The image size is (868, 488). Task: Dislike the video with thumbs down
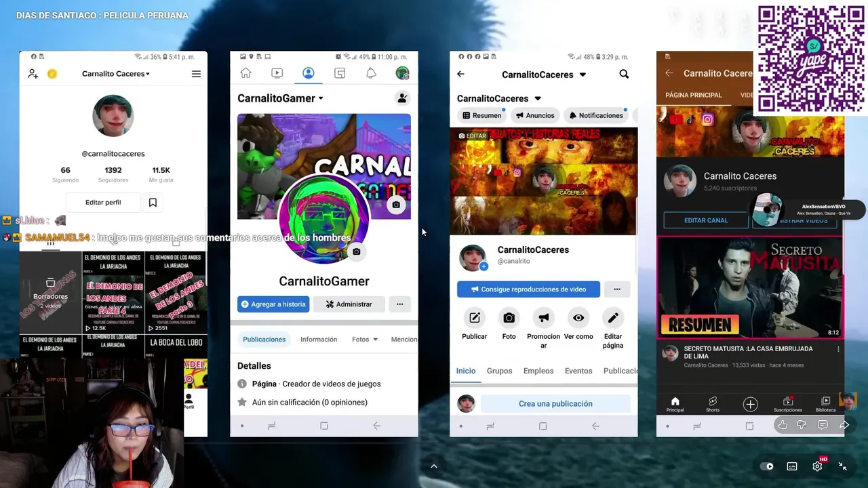(802, 425)
